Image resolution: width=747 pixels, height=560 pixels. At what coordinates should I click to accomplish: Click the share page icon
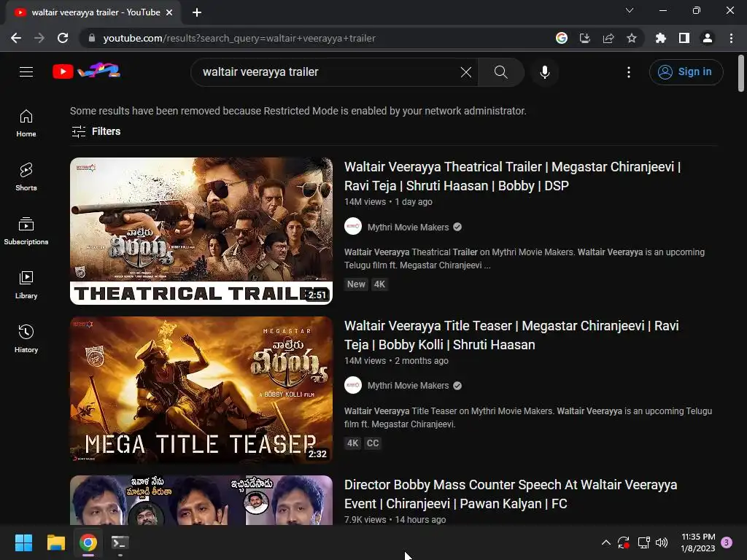[x=608, y=38]
